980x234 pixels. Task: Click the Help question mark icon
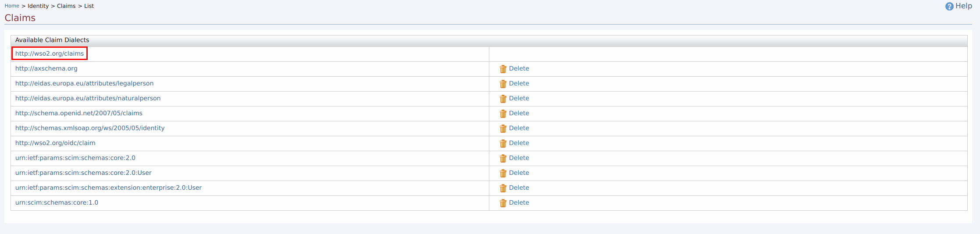tap(949, 7)
